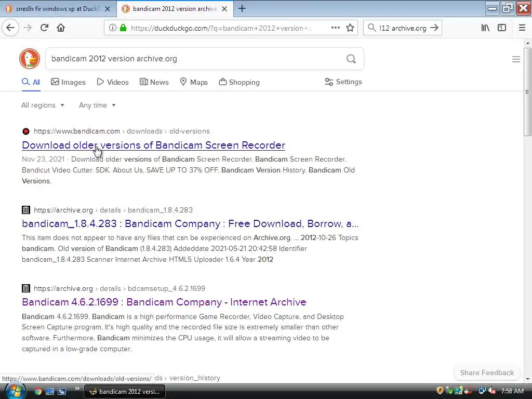This screenshot has width=532, height=399.
Task: Click Switch between windows quick launch icon
Action: point(62,392)
